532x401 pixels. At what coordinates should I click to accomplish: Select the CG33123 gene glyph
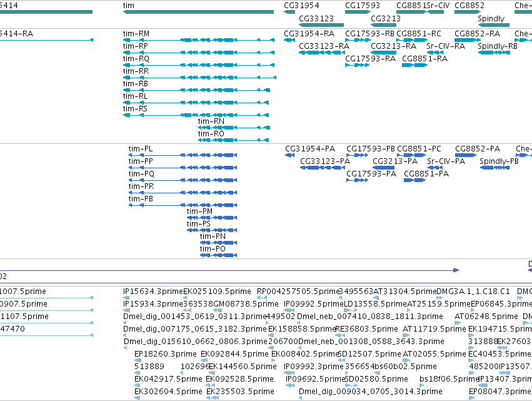(321, 25)
